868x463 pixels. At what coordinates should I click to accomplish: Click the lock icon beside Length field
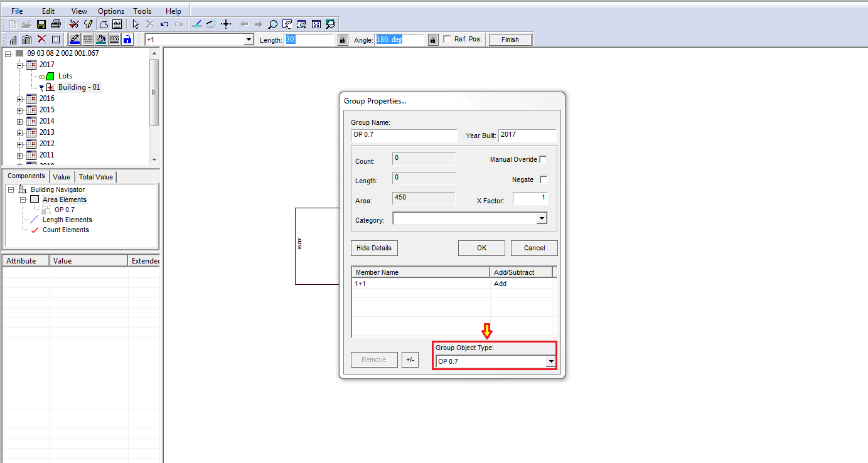click(x=343, y=40)
